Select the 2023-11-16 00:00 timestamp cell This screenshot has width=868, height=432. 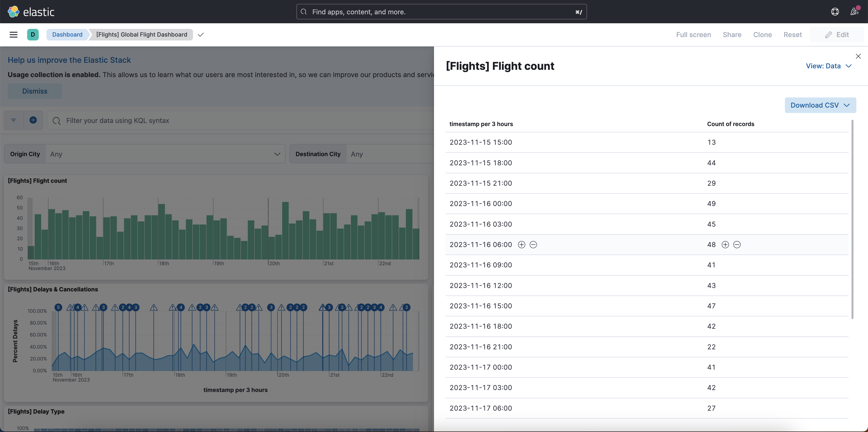coord(481,204)
